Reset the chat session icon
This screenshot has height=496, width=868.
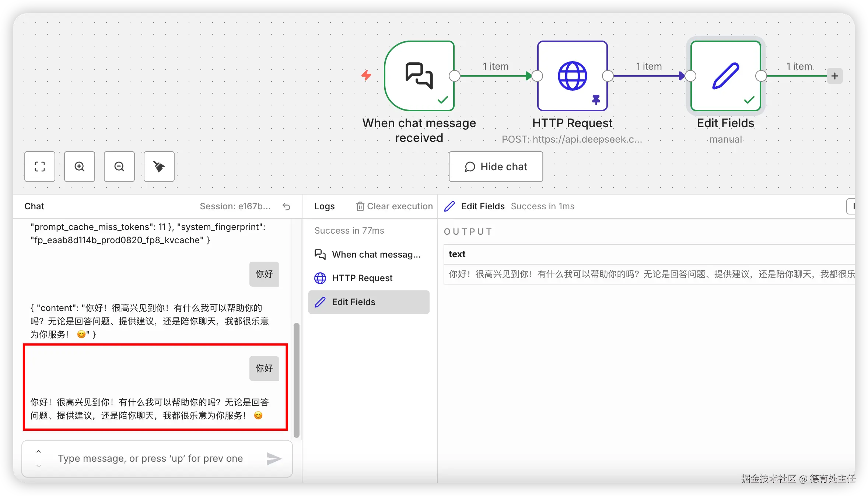(x=286, y=206)
